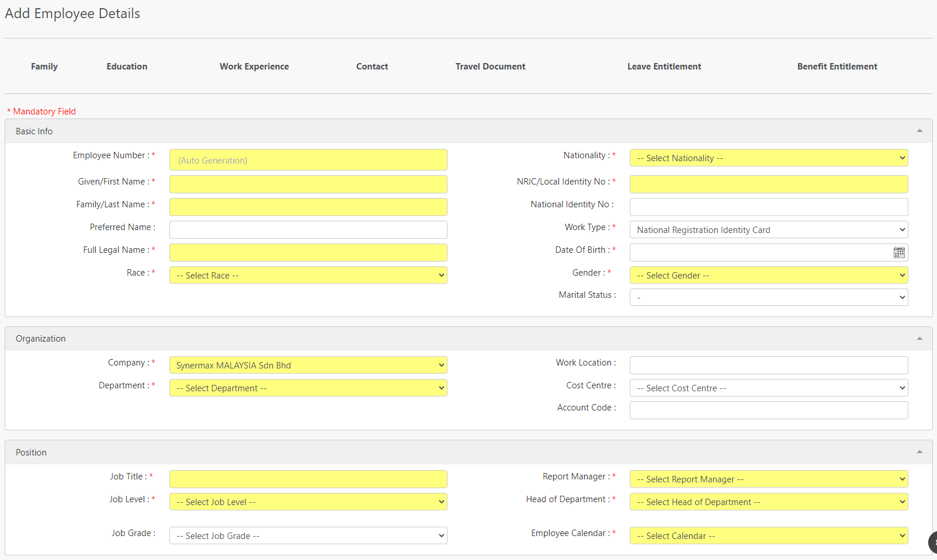Open the Date Of Birth calendar picker icon
This screenshot has width=937, height=560.
click(899, 252)
